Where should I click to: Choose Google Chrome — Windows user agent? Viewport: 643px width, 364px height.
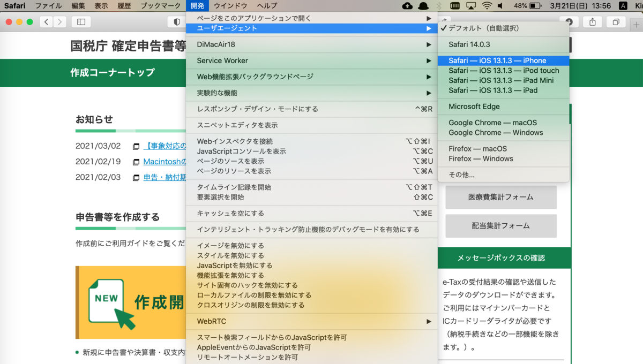504,133
